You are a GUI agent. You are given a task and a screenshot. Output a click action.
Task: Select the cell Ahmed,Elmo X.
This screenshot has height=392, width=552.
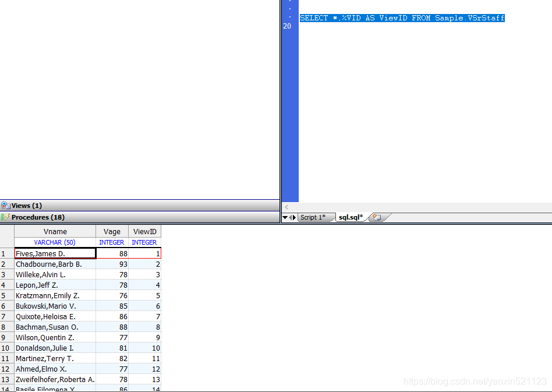pyautogui.click(x=55, y=369)
